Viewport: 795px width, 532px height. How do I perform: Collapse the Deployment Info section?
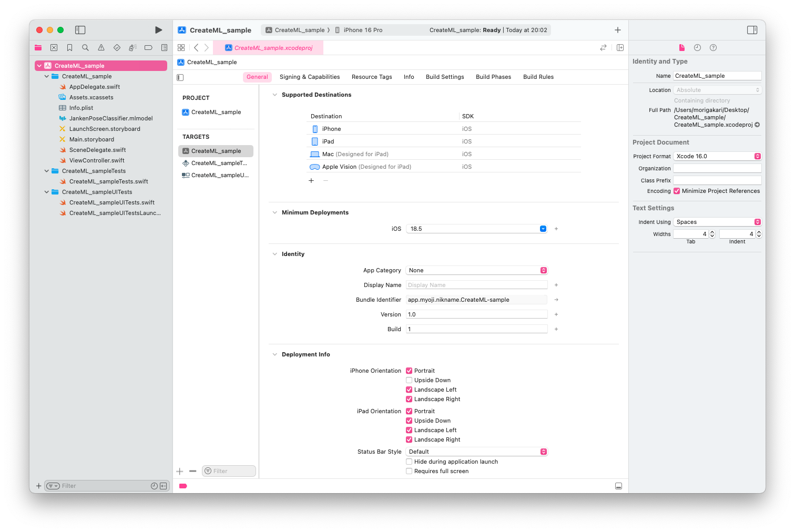pyautogui.click(x=274, y=354)
